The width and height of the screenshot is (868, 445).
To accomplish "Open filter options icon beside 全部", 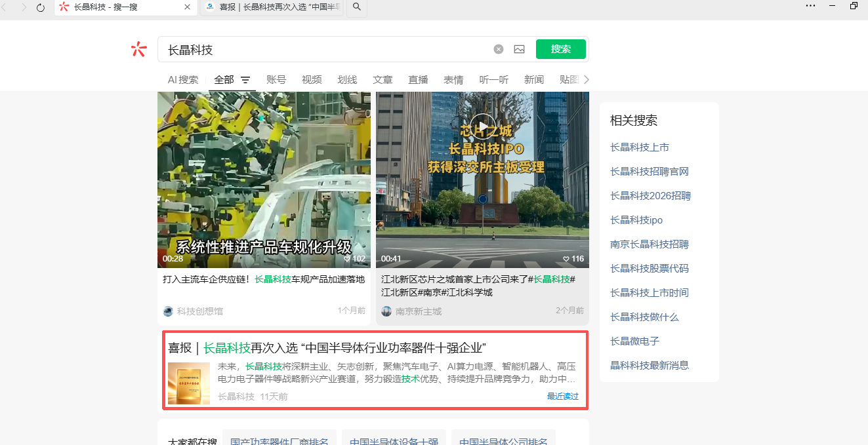I will click(245, 80).
